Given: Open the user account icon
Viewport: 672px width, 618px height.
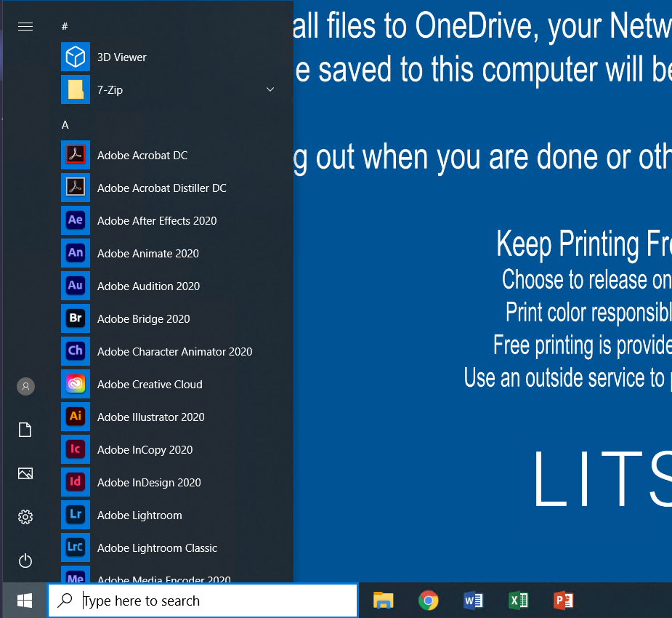Looking at the screenshot, I should [x=25, y=386].
